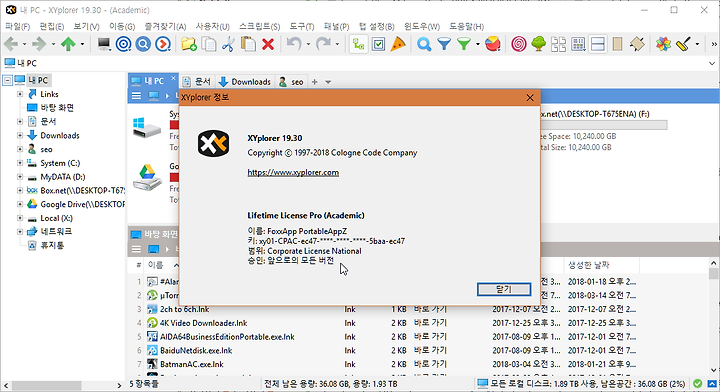720x392 pixels.
Task: Click the Paste clipboard icon
Action: [x=248, y=44]
